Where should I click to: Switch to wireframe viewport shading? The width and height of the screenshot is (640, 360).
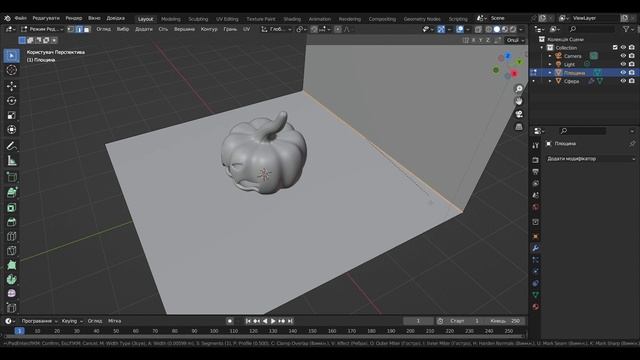point(489,29)
